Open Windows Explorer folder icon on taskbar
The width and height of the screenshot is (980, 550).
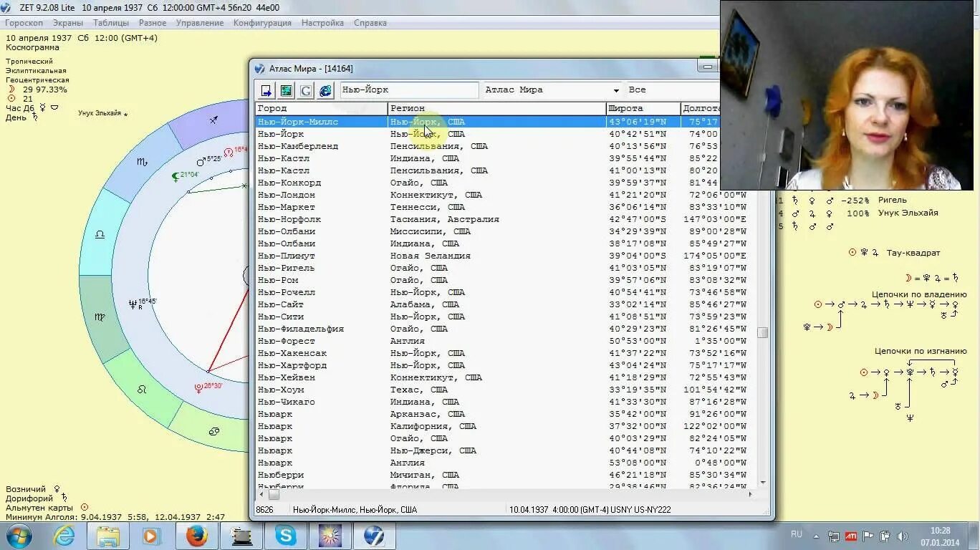(109, 536)
